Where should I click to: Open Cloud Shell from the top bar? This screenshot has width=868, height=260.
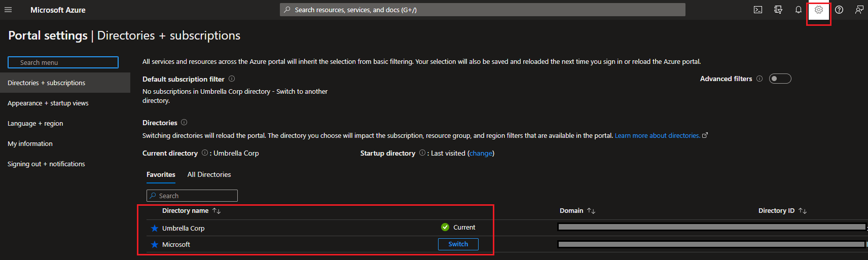tap(758, 10)
